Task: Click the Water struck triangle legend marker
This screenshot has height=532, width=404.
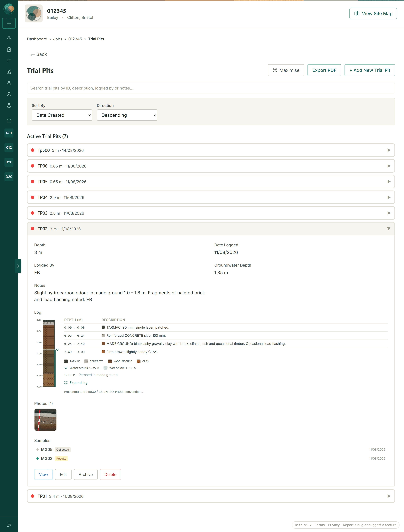Action: [66, 368]
